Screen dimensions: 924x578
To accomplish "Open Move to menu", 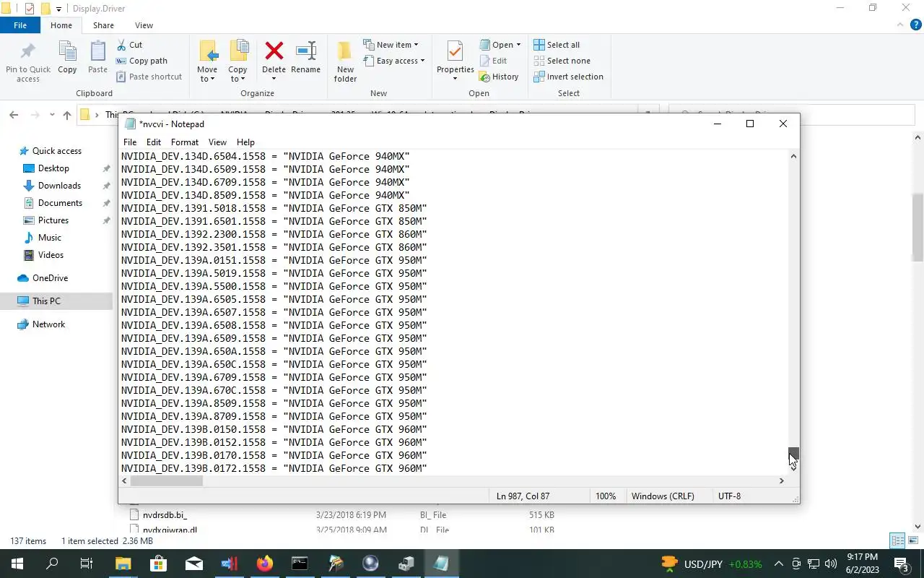I will 207,61.
